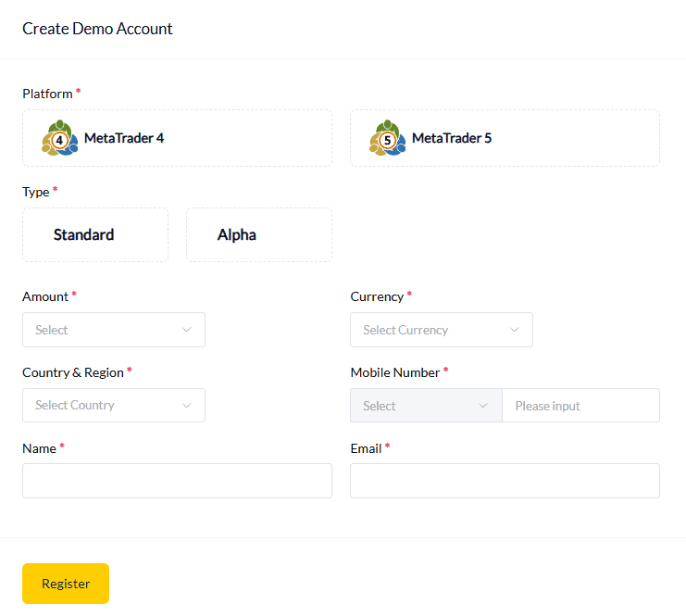Select the Alpha account type
This screenshot has width=686, height=616.
259,235
